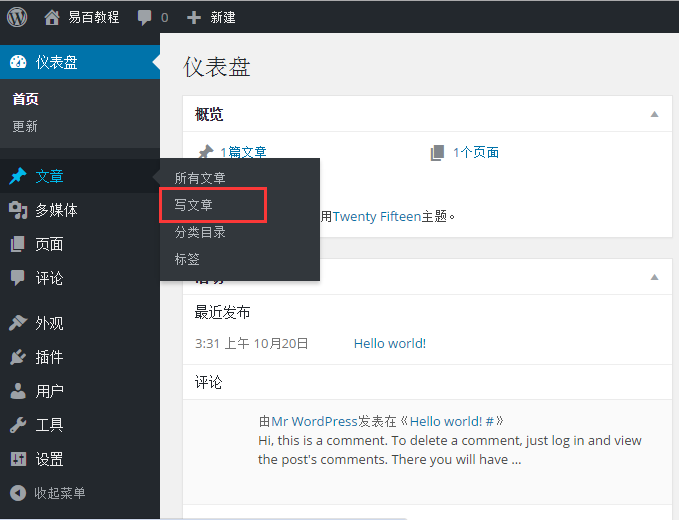Click the plus icon for 新建
The width and height of the screenshot is (679, 520).
pos(194,17)
